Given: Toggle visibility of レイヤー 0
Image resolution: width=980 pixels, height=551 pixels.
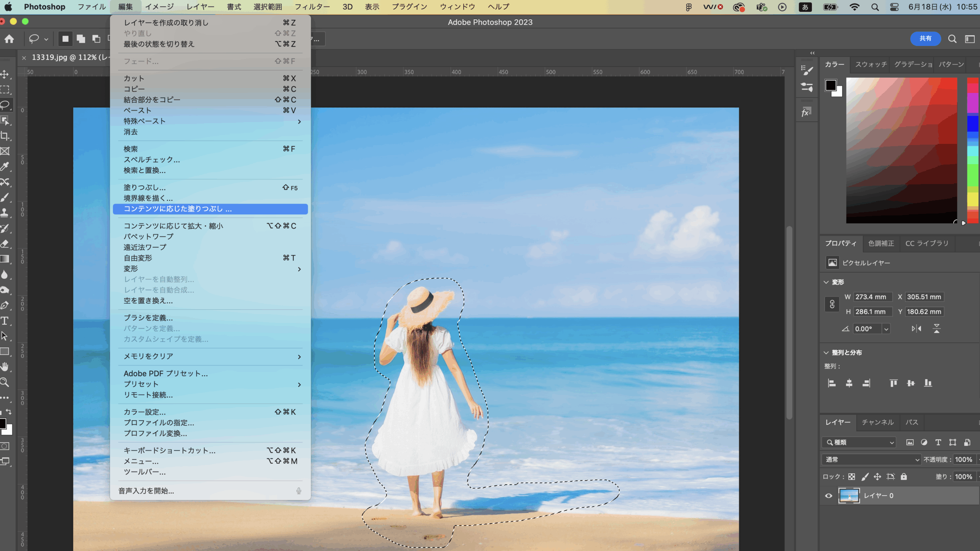Looking at the screenshot, I should pos(829,496).
